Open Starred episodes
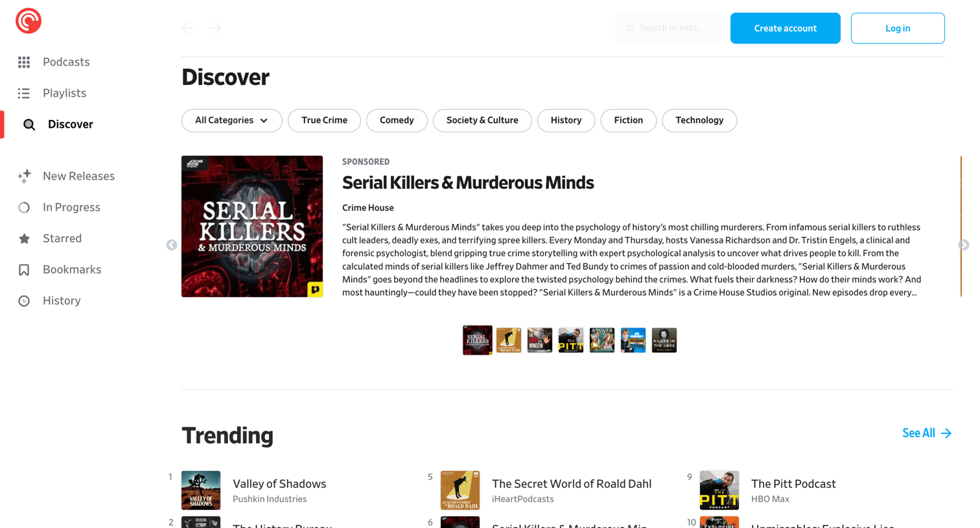 (x=62, y=239)
